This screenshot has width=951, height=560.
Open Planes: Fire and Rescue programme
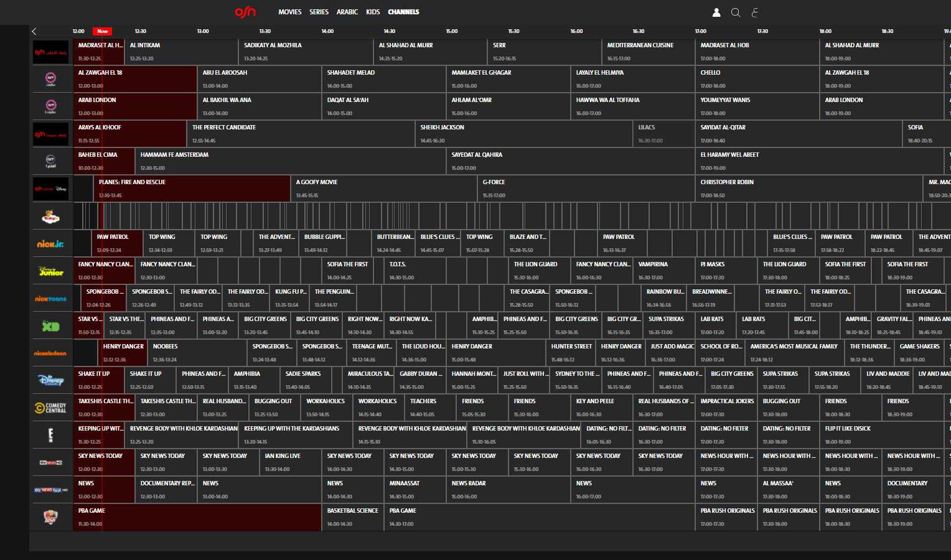click(192, 189)
